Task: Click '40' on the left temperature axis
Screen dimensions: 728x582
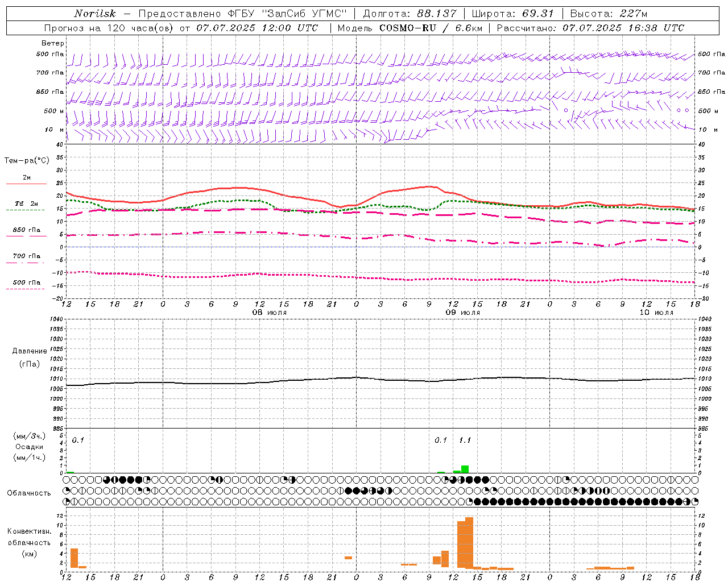Action: tap(60, 144)
